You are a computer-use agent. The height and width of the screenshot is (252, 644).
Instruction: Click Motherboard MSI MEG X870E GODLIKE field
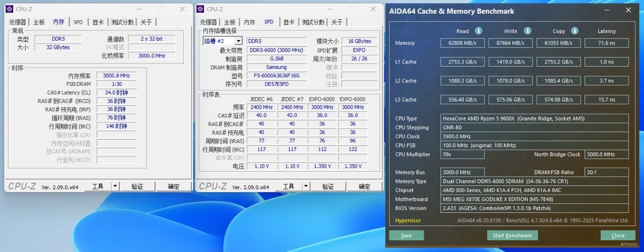coord(535,199)
